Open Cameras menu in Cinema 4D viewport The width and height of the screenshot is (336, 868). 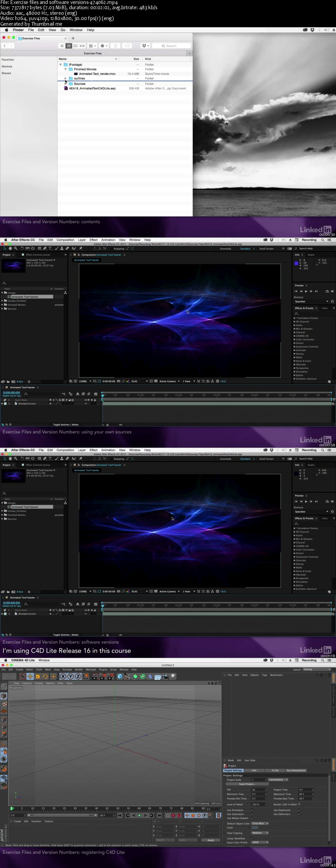pyautogui.click(x=27, y=683)
